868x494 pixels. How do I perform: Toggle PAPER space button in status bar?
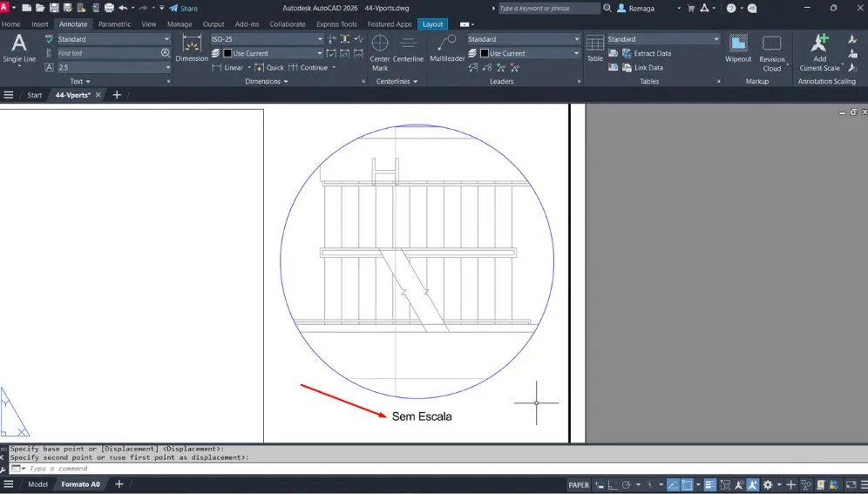(579, 484)
